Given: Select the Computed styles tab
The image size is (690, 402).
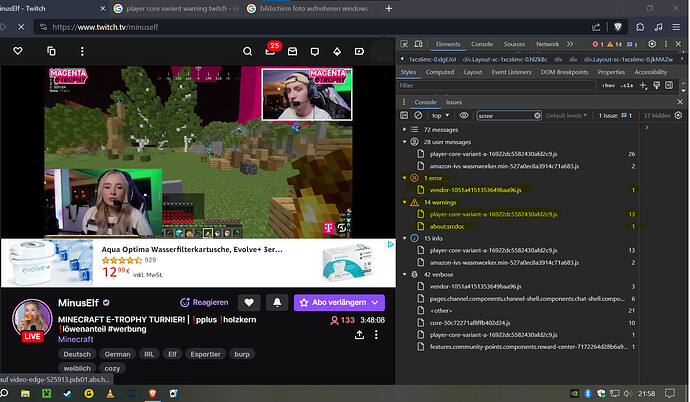Looking at the screenshot, I should coord(440,72).
